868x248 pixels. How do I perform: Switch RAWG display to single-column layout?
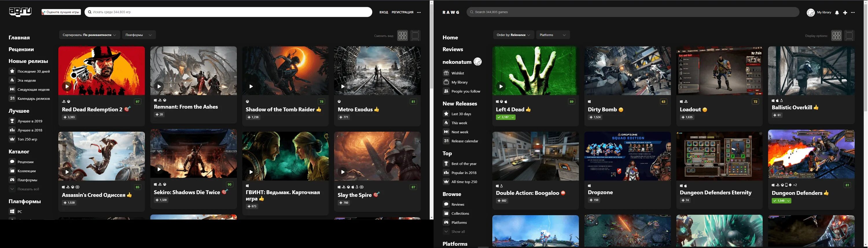849,35
